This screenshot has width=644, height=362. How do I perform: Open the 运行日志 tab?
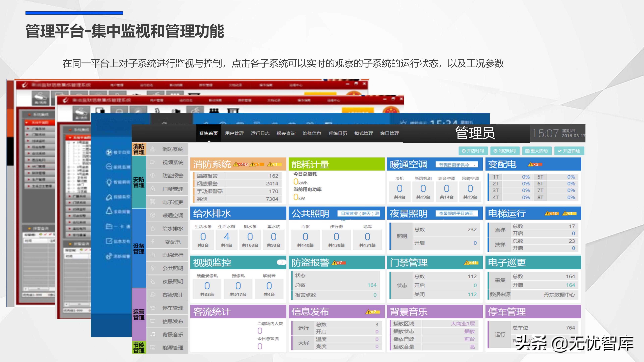(x=260, y=133)
